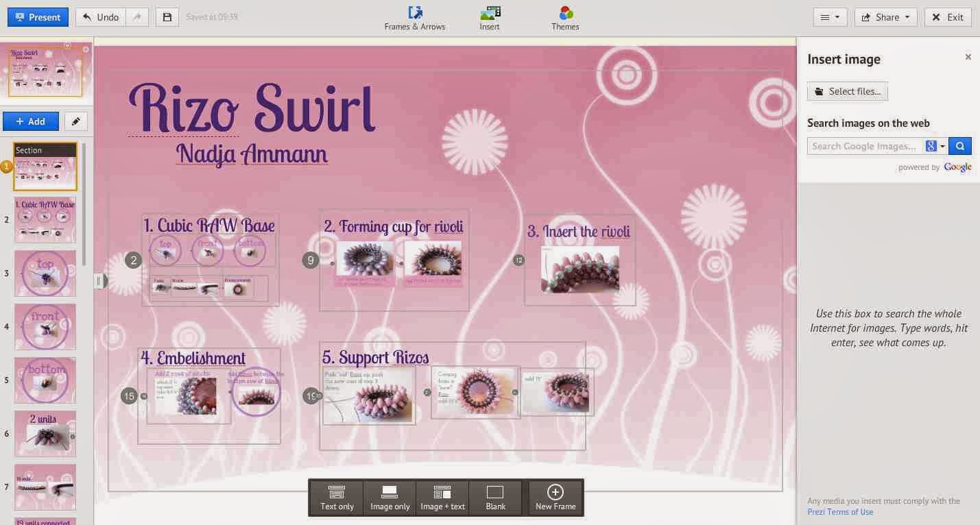
Task: Close the Insert image panel
Action: tap(968, 58)
